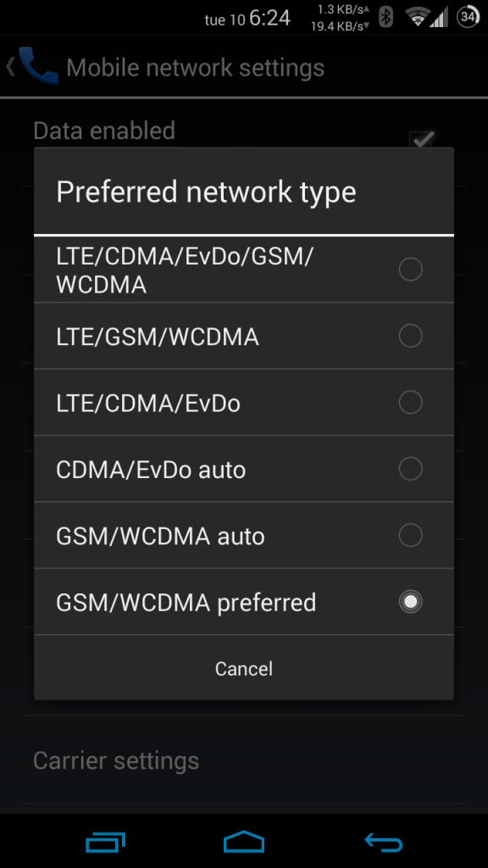Tap the cellular signal bars icon
This screenshot has height=868, width=488.
point(440,18)
